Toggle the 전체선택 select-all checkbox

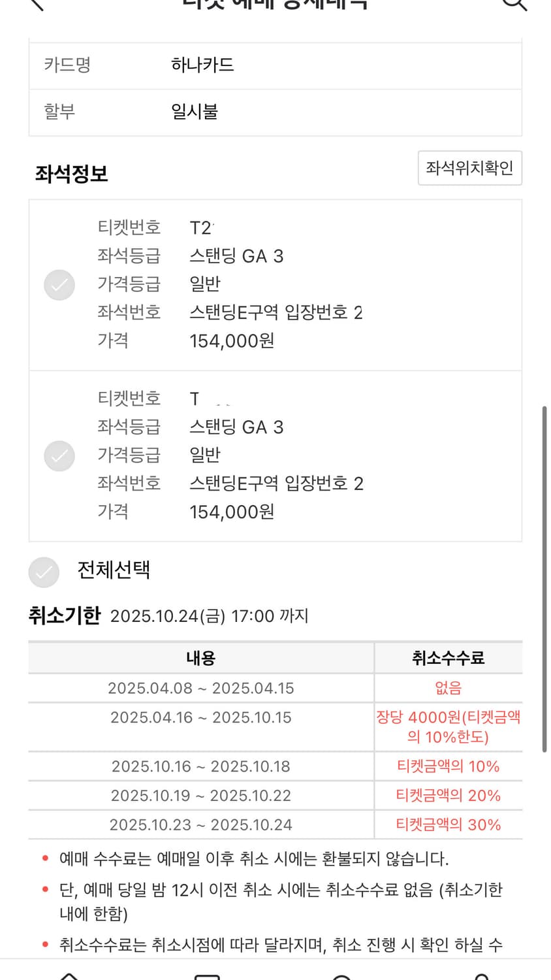(44, 572)
